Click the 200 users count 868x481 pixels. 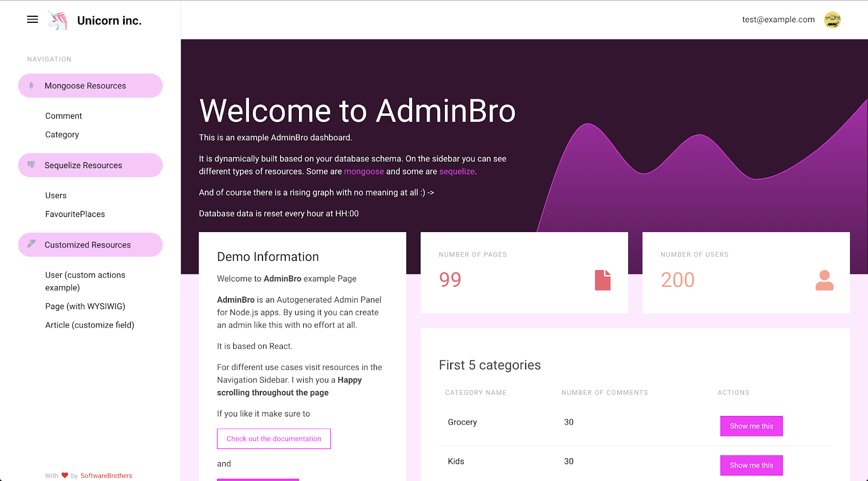tap(678, 280)
